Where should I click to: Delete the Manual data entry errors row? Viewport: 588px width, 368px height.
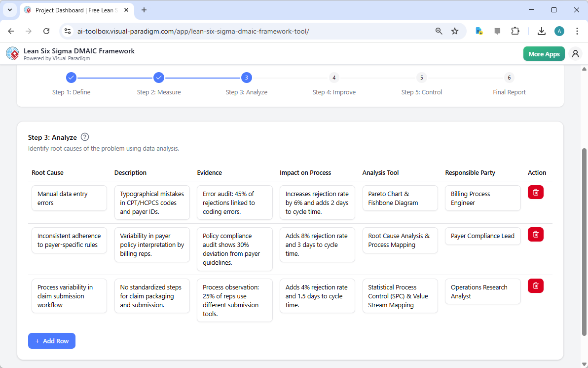535,192
